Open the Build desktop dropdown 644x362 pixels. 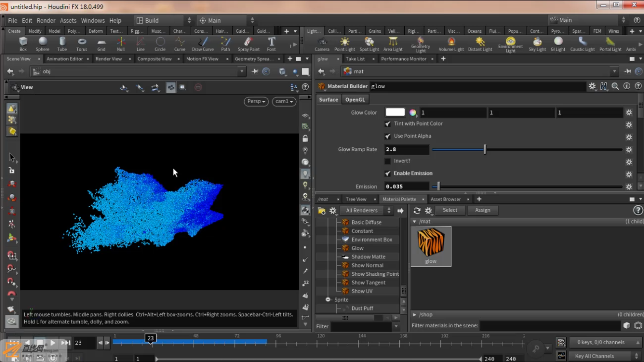(x=164, y=20)
